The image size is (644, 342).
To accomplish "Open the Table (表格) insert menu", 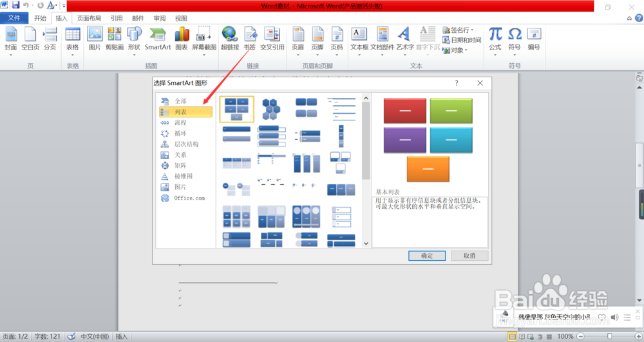I will (73, 41).
